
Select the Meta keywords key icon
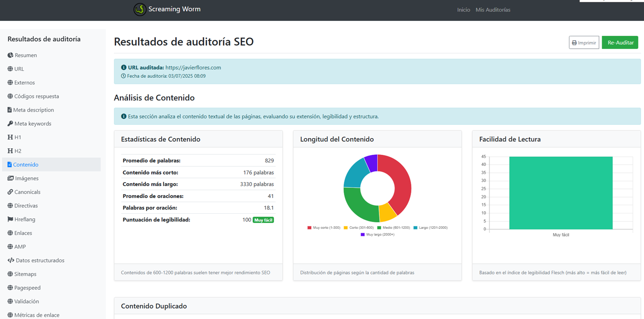(10, 124)
